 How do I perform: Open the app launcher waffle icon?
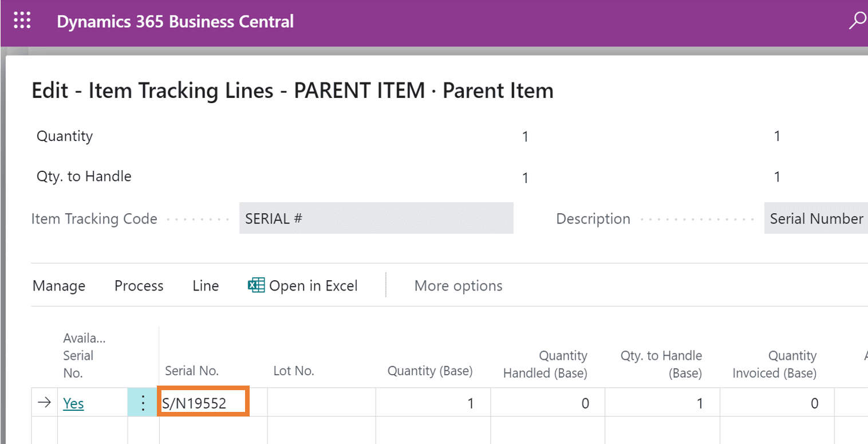[x=22, y=21]
